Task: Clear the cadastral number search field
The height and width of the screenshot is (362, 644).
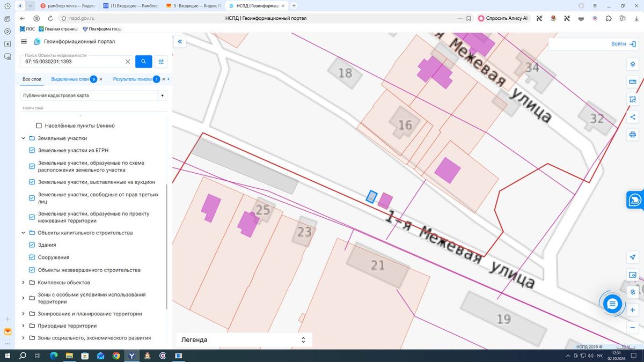Action: (128, 62)
